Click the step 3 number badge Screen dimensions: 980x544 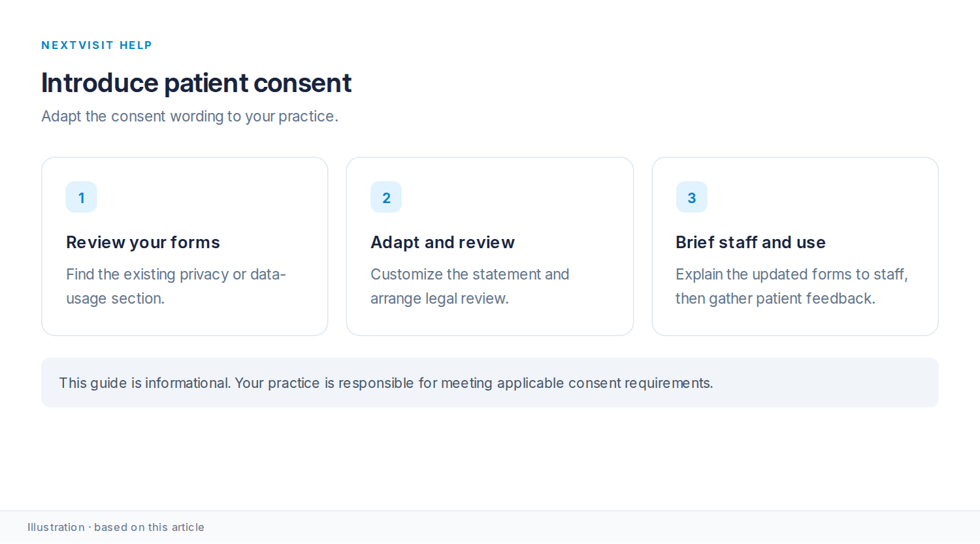(692, 197)
